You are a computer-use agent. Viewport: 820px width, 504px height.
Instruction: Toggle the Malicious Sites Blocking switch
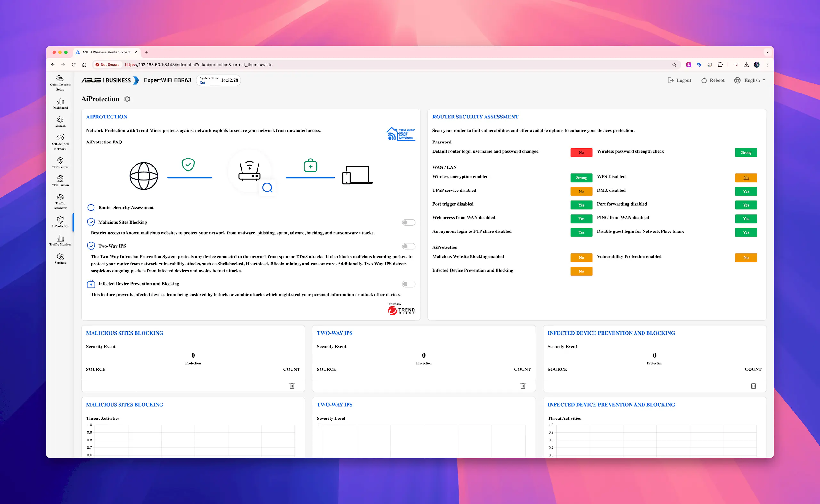408,222
